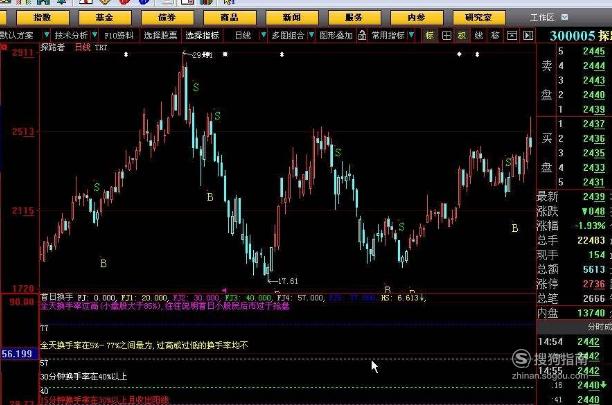Click the 29.41 high price label
This screenshot has height=405, width=612.
pos(203,55)
